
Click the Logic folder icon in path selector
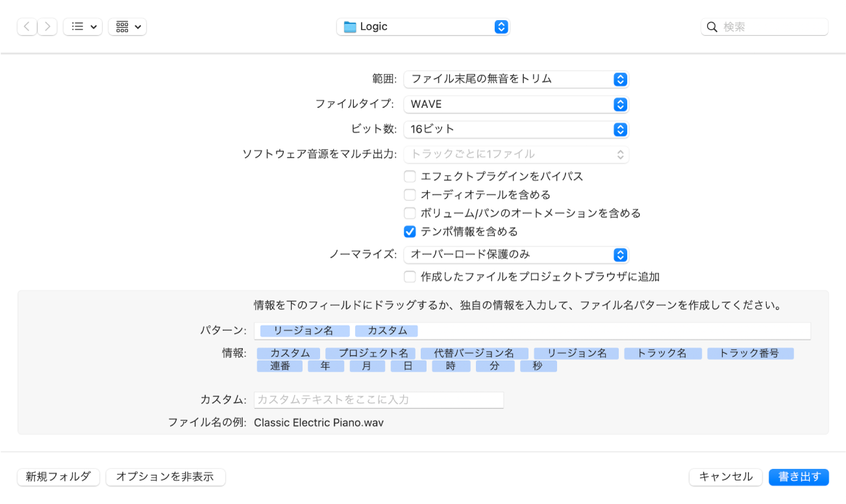[349, 27]
